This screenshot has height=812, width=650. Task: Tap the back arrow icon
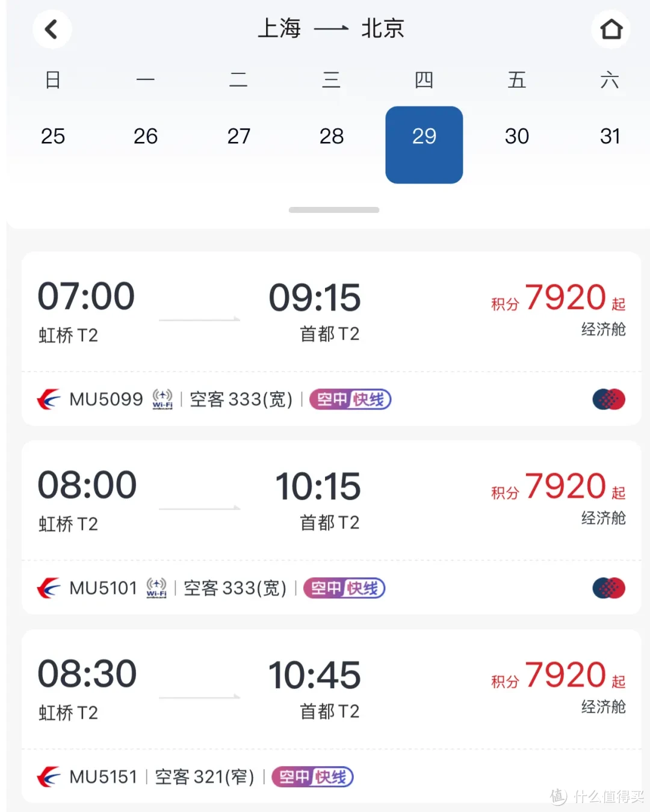tap(52, 29)
